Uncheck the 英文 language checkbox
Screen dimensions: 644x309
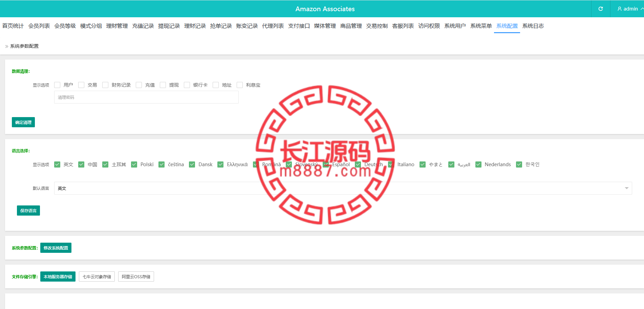point(57,164)
